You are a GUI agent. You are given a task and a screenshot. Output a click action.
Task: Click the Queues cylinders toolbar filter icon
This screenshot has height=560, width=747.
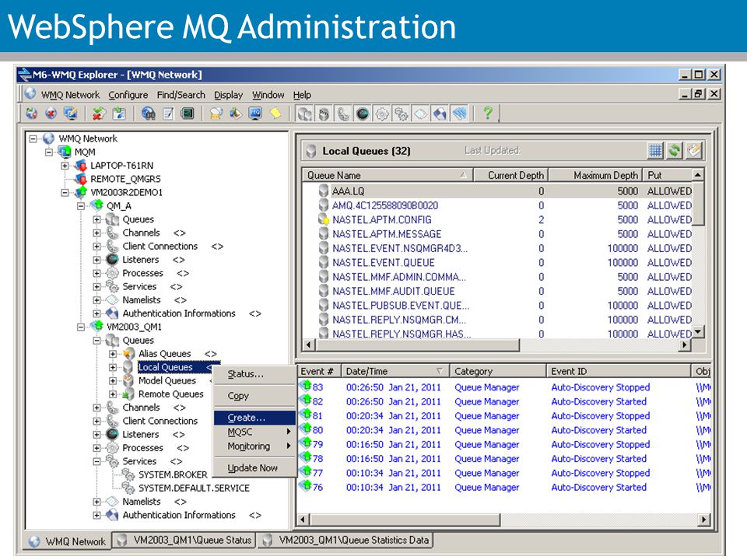tap(304, 114)
